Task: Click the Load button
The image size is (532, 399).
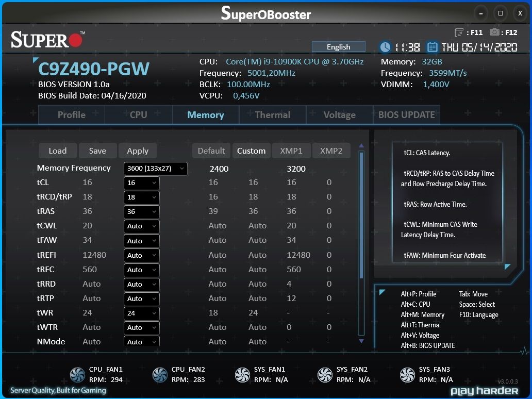Action: click(57, 151)
